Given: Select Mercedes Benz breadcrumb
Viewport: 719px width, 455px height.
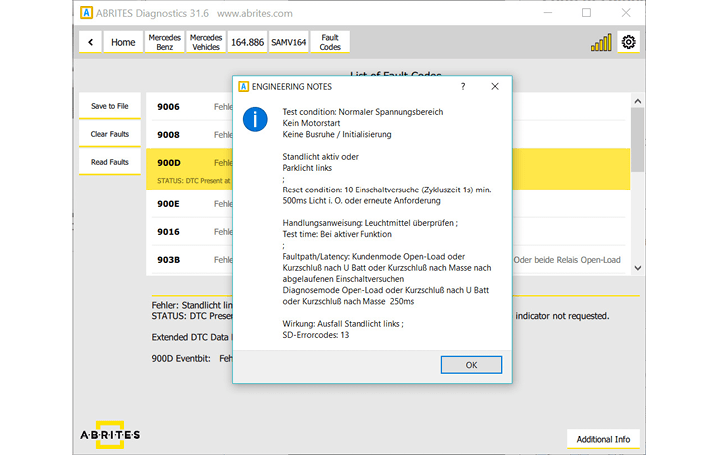Looking at the screenshot, I should click(164, 42).
